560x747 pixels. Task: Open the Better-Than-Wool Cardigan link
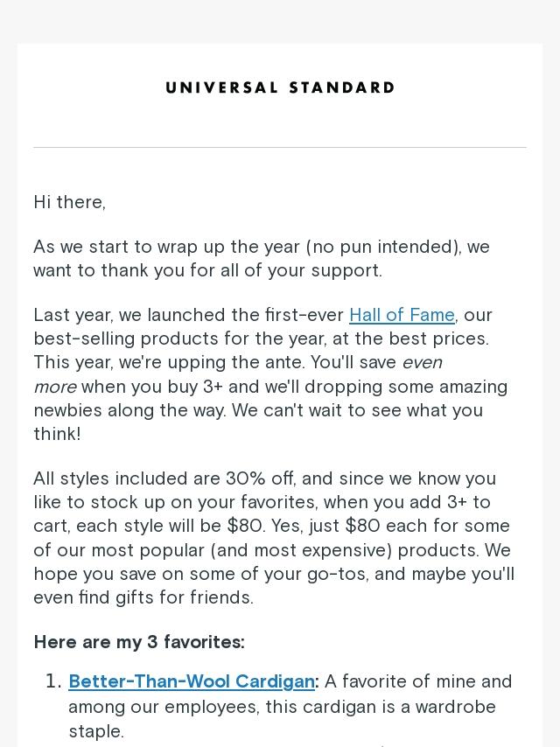tap(192, 681)
